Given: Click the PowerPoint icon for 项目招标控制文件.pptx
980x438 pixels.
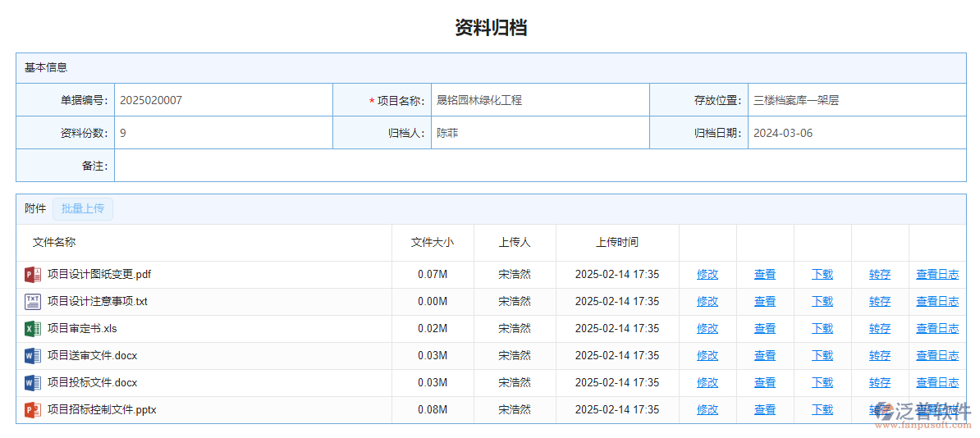Looking at the screenshot, I should point(32,410).
